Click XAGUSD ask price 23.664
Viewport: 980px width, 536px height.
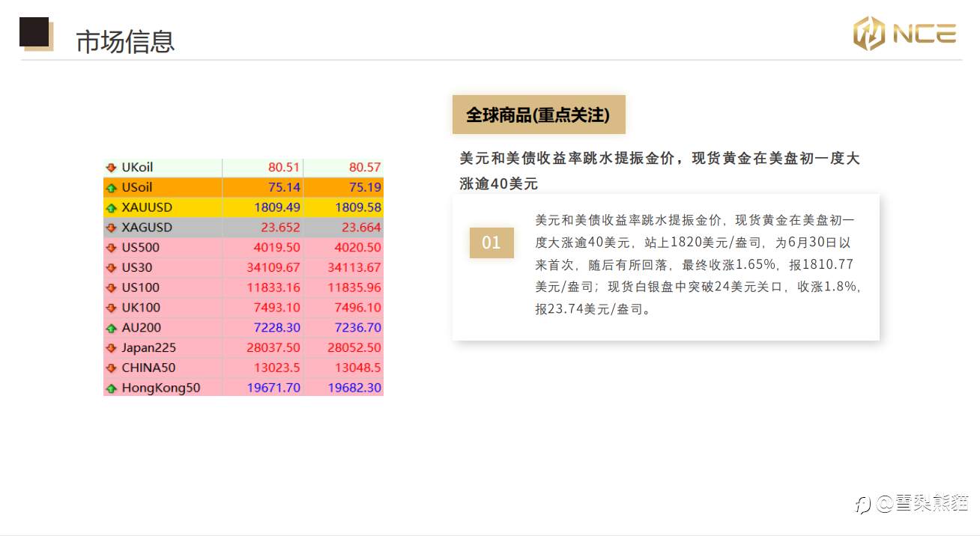coord(361,228)
